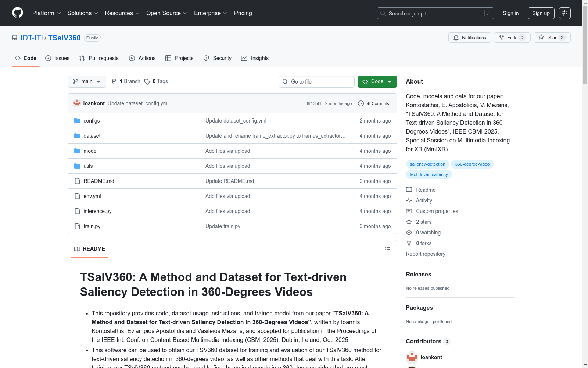Click Report repository link
The height and width of the screenshot is (368, 588).
click(426, 254)
